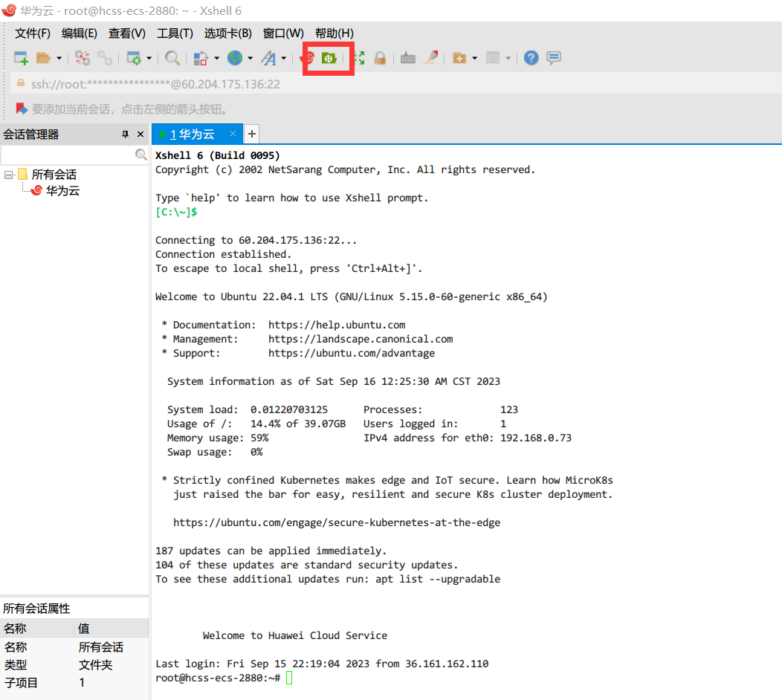Click the Reconnect chain icon
The width and height of the screenshot is (782, 700).
tap(105, 58)
